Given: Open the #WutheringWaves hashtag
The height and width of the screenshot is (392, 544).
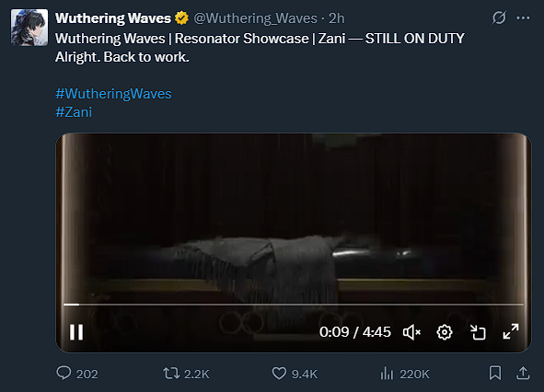Looking at the screenshot, I should tap(113, 94).
